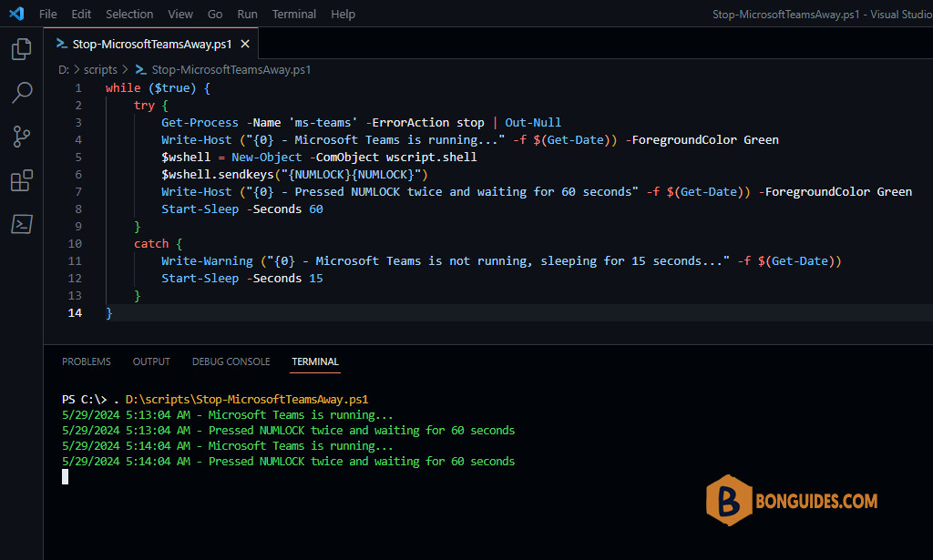Open the Help menu
The height and width of the screenshot is (560, 933).
tap(343, 15)
